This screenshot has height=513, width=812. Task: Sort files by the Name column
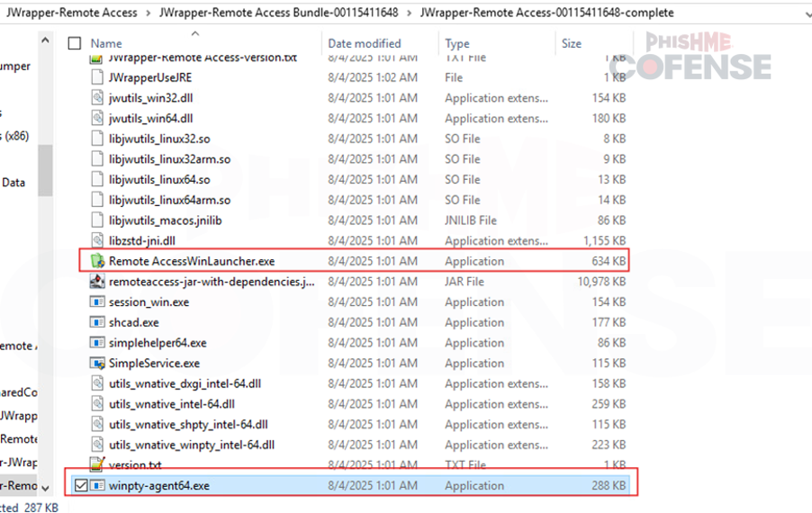(106, 43)
